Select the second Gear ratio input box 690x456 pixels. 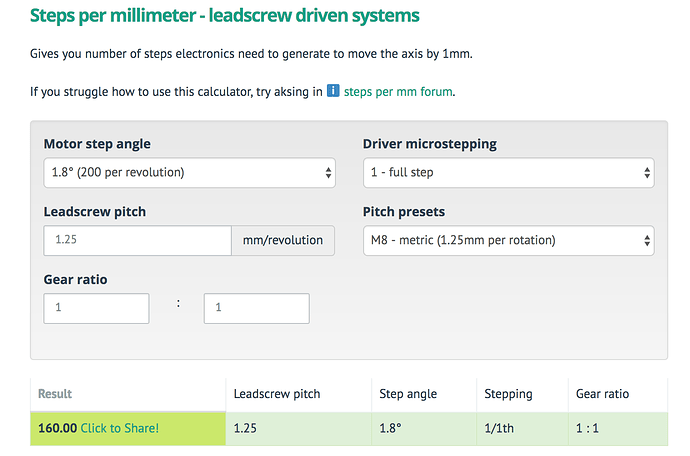tap(256, 308)
